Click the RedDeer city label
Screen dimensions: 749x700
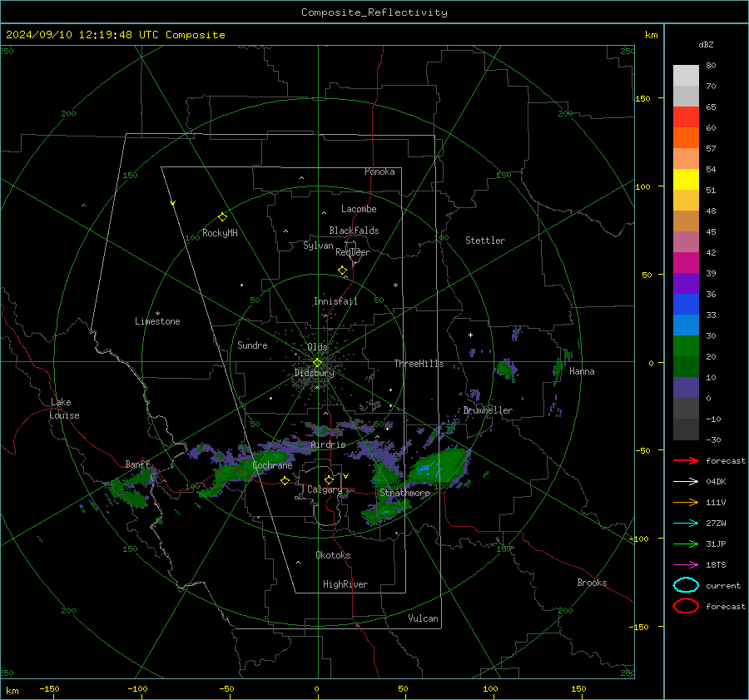pos(353,252)
